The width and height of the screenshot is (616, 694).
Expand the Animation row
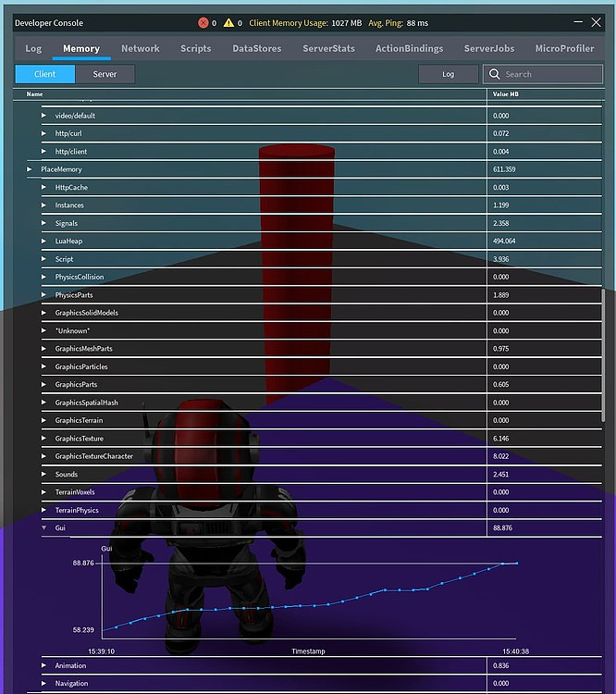[x=43, y=665]
